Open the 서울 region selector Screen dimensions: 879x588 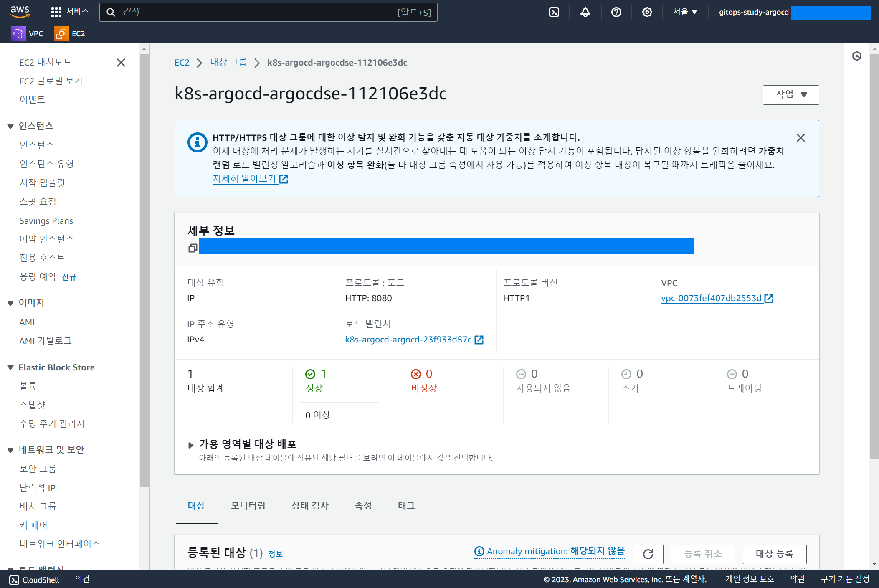[685, 12]
